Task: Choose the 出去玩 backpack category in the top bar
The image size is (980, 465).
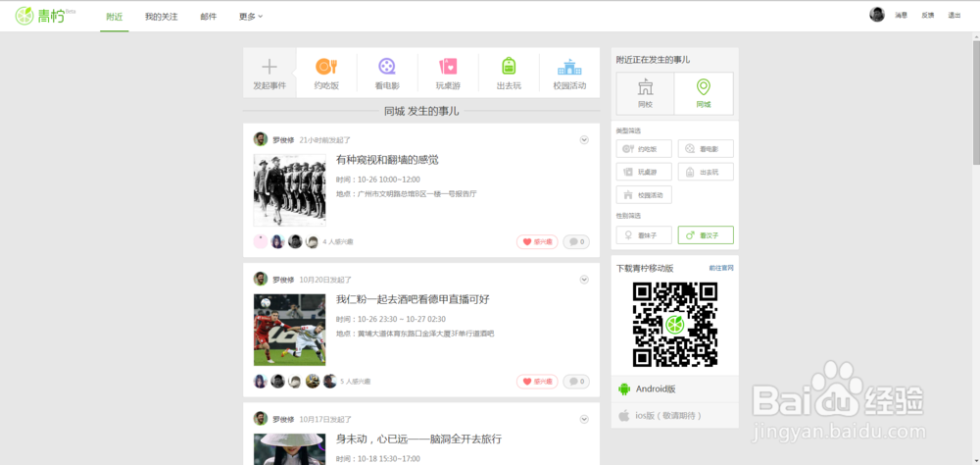Action: [509, 74]
